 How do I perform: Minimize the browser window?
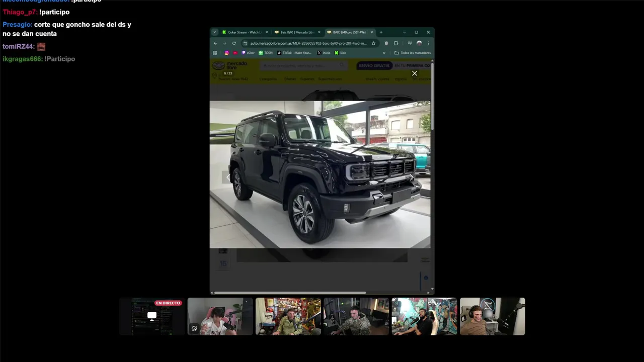pyautogui.click(x=405, y=32)
